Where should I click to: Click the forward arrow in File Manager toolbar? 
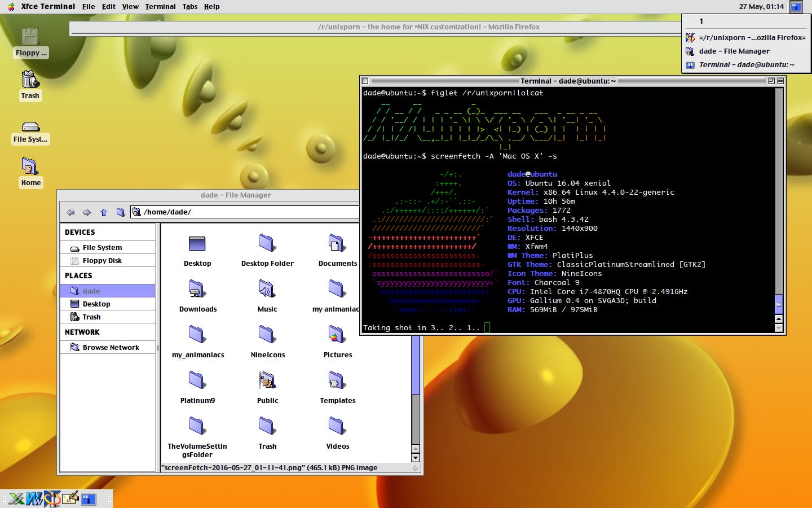pyautogui.click(x=87, y=212)
